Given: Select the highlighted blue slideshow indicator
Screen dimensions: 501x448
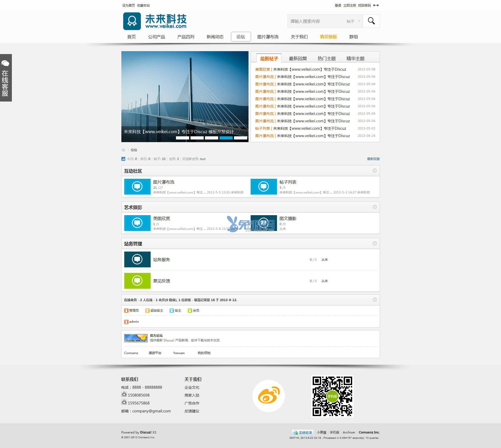Looking at the screenshot, I should pos(226,138).
